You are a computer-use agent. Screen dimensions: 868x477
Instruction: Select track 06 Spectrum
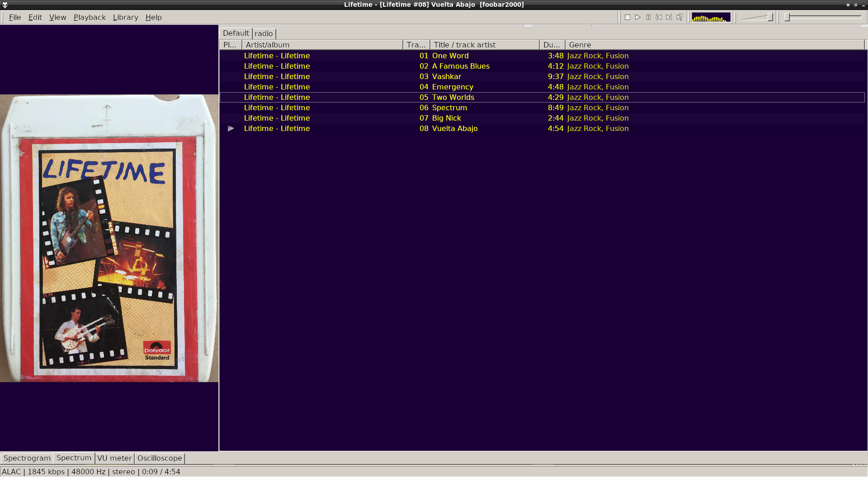[542, 108]
